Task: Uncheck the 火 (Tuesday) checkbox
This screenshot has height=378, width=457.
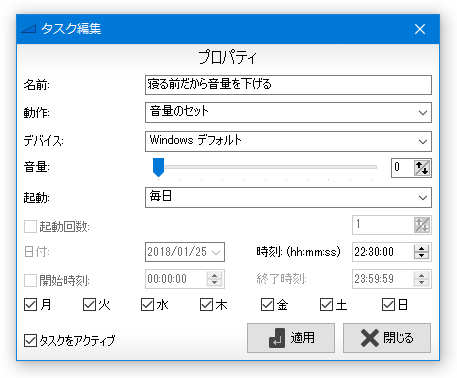Action: (89, 305)
